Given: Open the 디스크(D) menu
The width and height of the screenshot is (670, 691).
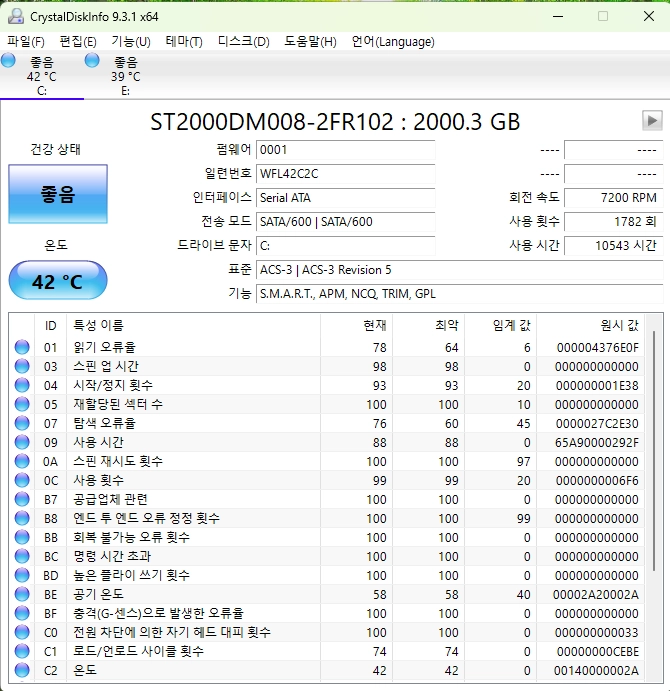Looking at the screenshot, I should pos(243,42).
